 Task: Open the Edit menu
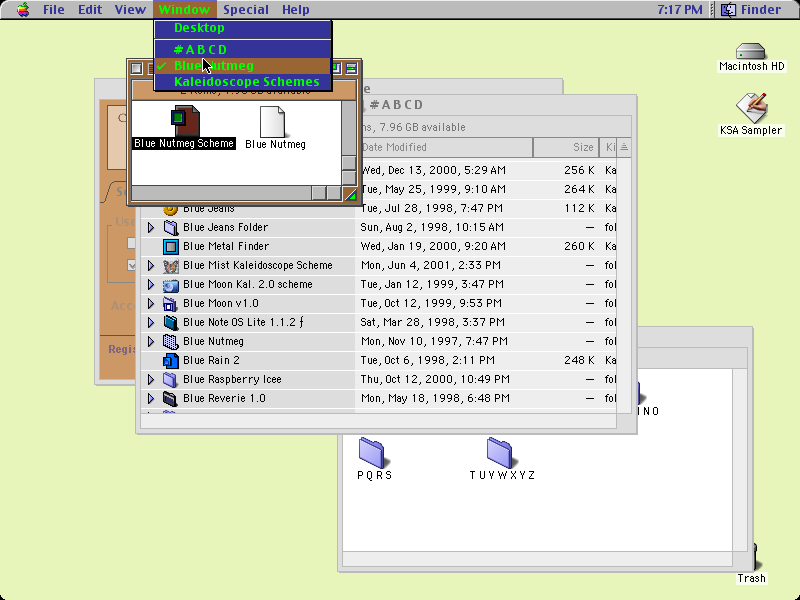point(90,9)
